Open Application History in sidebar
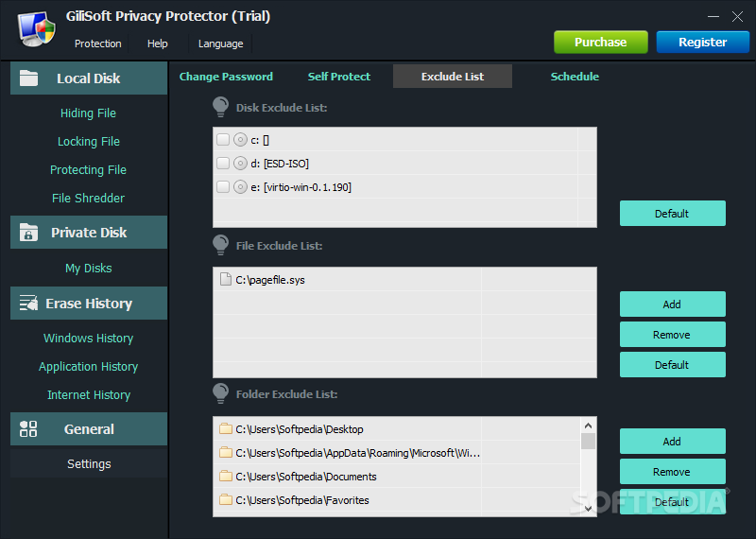The height and width of the screenshot is (539, 756). coord(89,366)
